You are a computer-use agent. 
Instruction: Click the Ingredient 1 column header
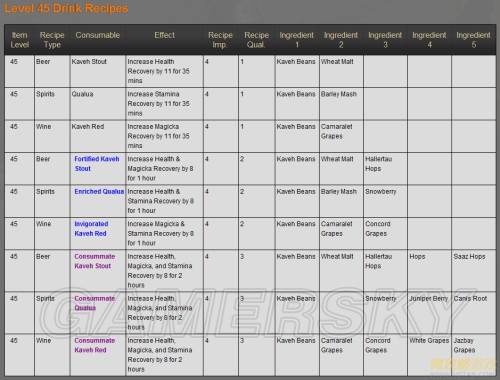click(x=297, y=40)
